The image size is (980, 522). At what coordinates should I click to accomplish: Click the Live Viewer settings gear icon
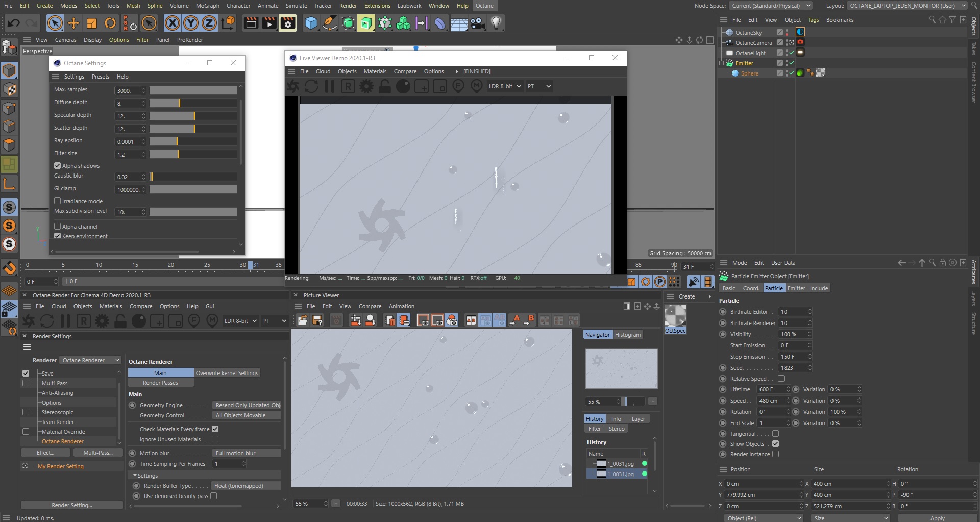366,86
